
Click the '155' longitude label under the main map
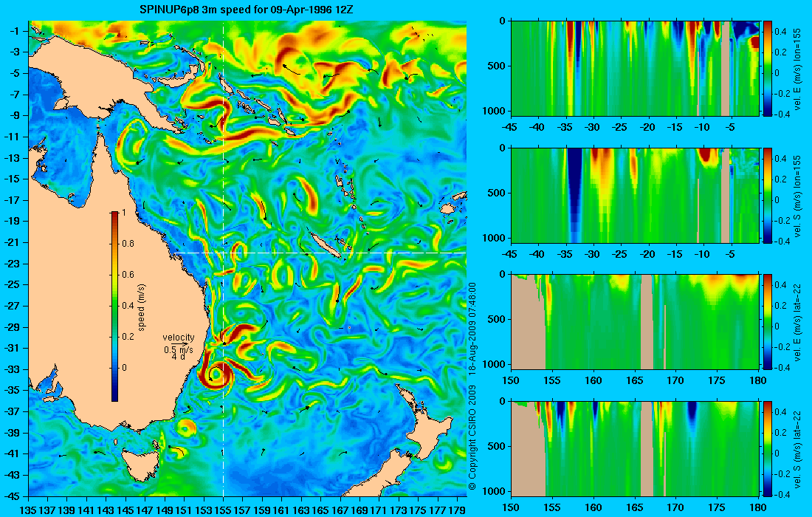223,510
